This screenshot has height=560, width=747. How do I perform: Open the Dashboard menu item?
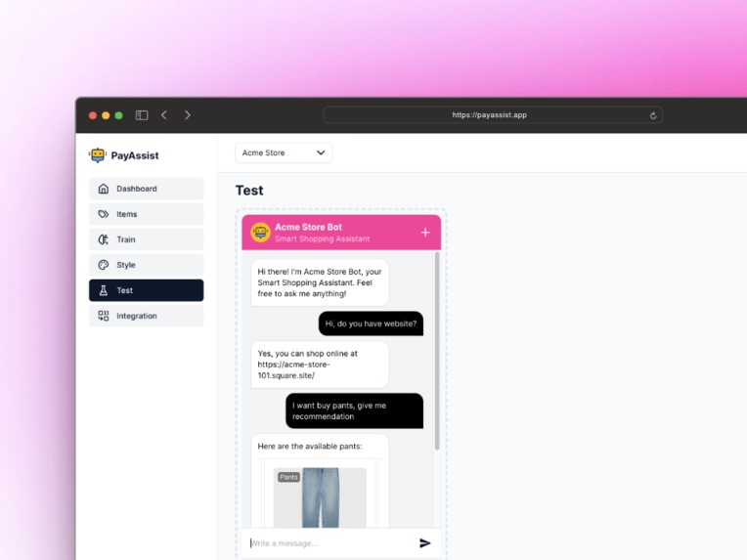tap(147, 189)
